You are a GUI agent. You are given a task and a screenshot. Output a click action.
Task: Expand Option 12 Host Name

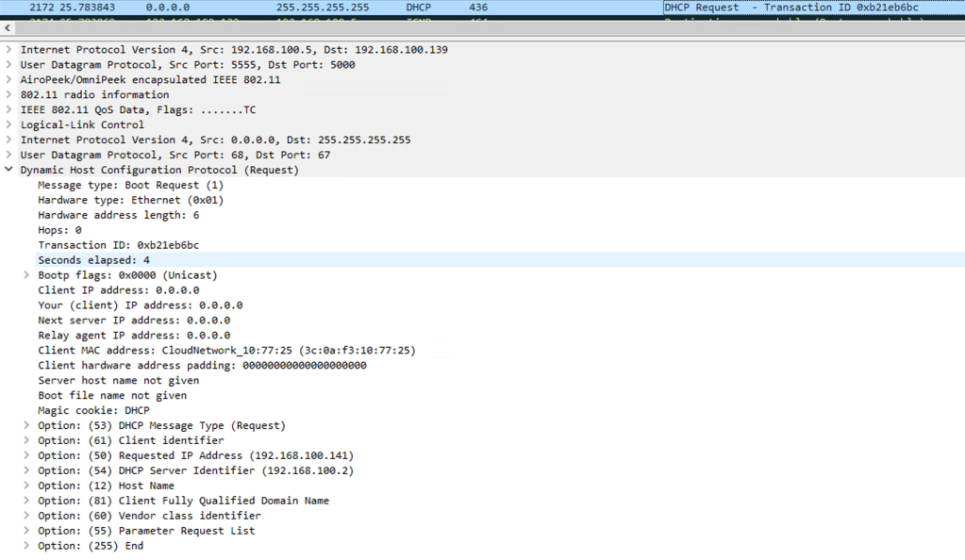click(x=27, y=486)
